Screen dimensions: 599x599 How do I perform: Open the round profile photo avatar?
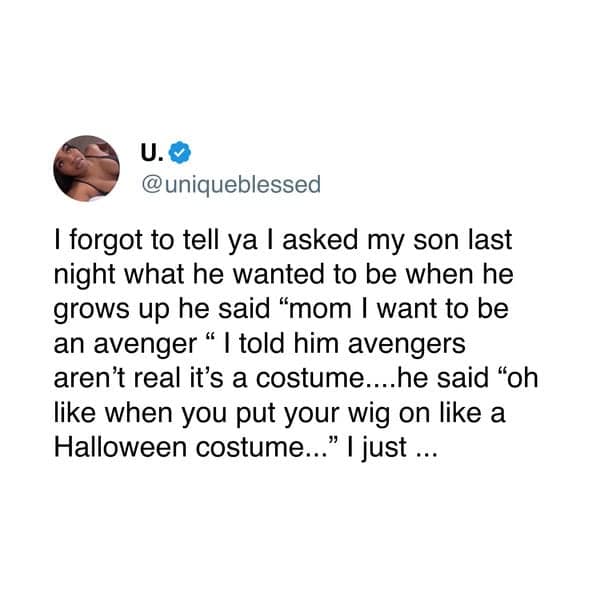86,168
